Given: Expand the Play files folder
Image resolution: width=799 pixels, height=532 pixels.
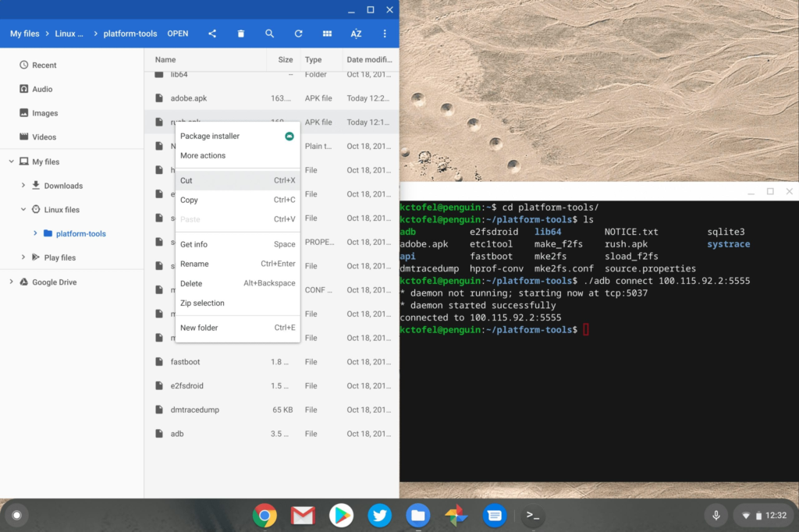Looking at the screenshot, I should (23, 257).
